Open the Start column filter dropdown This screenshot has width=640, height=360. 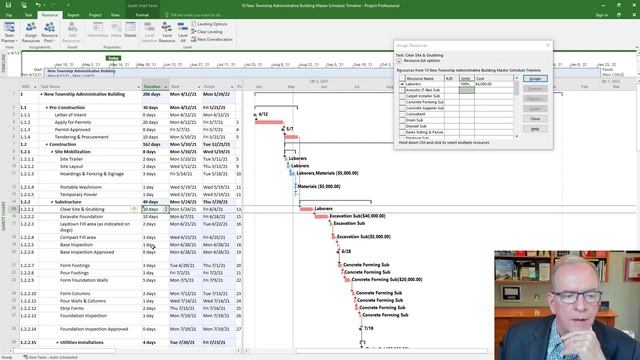[x=199, y=87]
